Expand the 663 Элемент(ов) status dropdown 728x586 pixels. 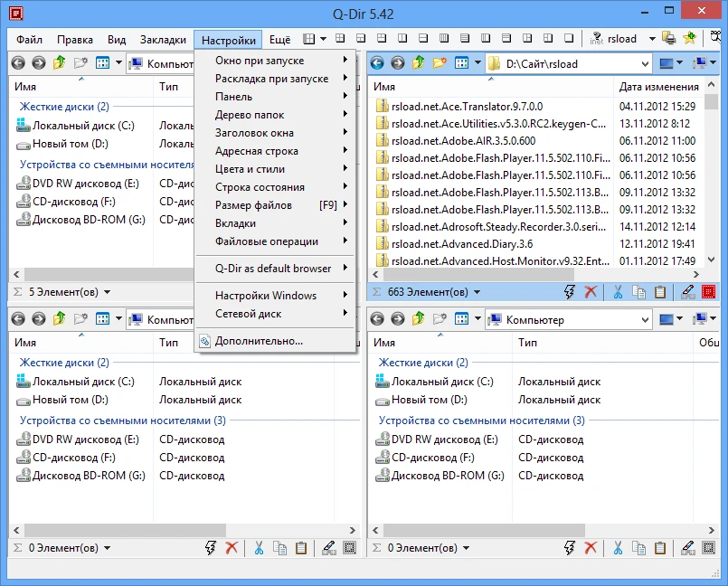tap(477, 292)
